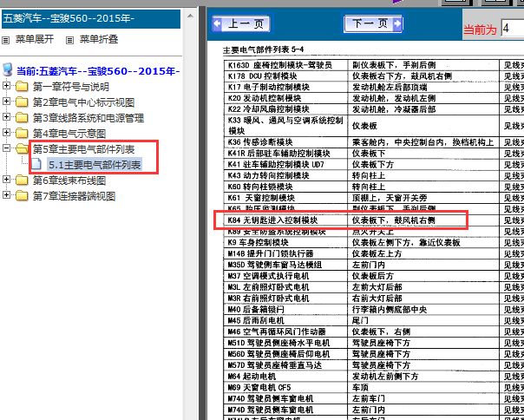The image size is (524, 420).
Task: Click the folder icon of 第4章电气示意图
Action: [x=22, y=134]
